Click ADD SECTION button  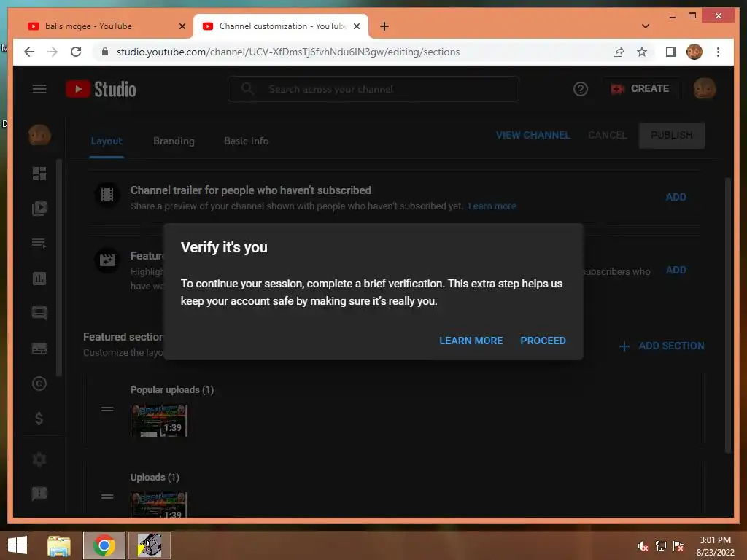pos(661,346)
